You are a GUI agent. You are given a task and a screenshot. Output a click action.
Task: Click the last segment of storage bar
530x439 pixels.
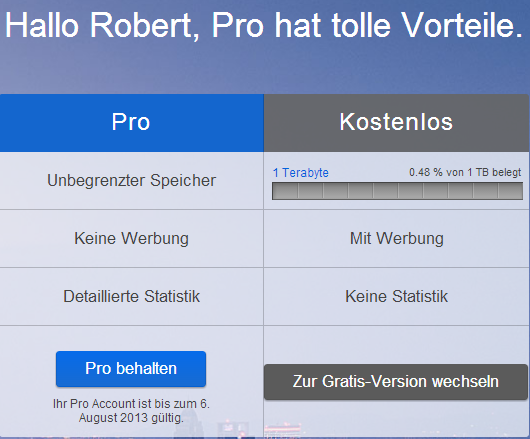[x=510, y=191]
